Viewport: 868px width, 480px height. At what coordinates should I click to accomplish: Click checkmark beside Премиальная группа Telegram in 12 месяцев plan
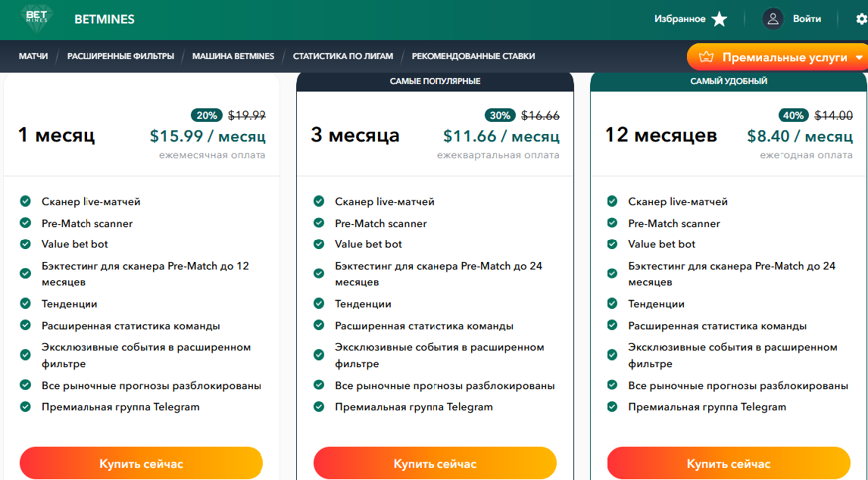(612, 407)
